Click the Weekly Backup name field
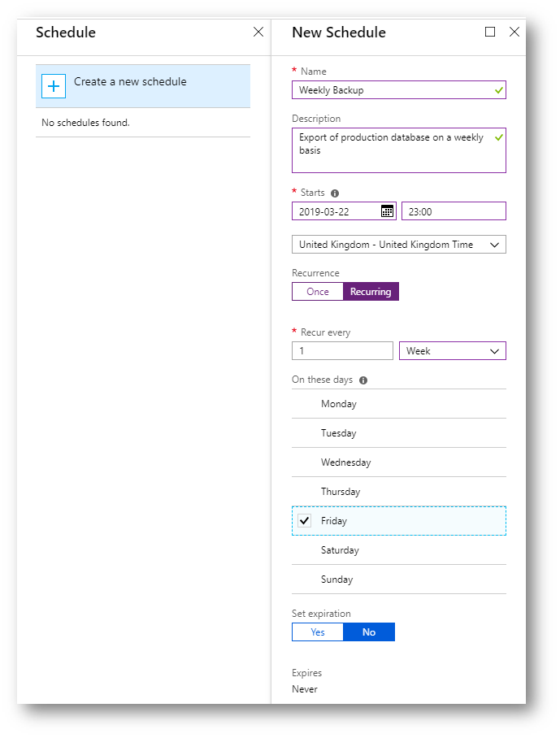This screenshot has width=560, height=738. pos(398,90)
